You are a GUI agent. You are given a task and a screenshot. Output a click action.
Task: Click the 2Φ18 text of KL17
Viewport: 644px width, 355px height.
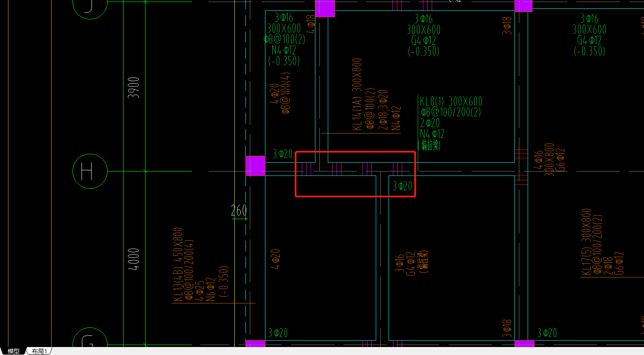[608, 265]
